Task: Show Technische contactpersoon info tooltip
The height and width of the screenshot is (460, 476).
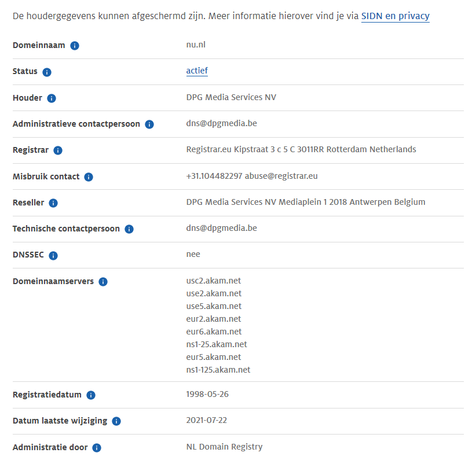Action: click(x=129, y=229)
